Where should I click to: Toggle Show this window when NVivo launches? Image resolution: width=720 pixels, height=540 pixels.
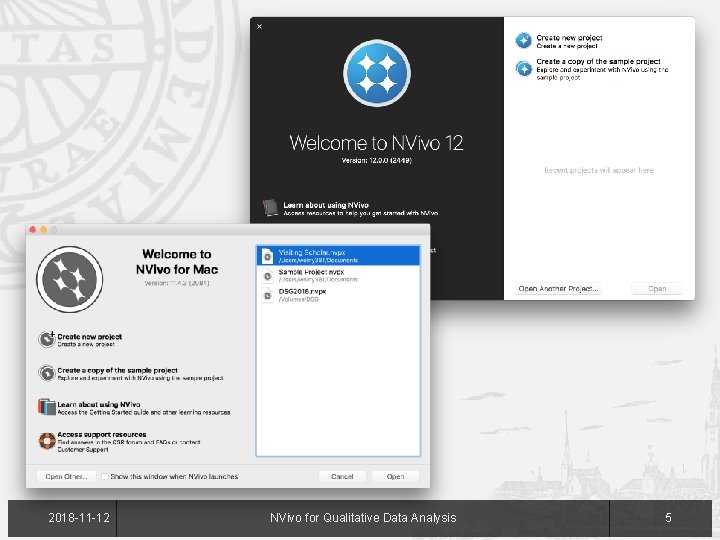tap(105, 477)
